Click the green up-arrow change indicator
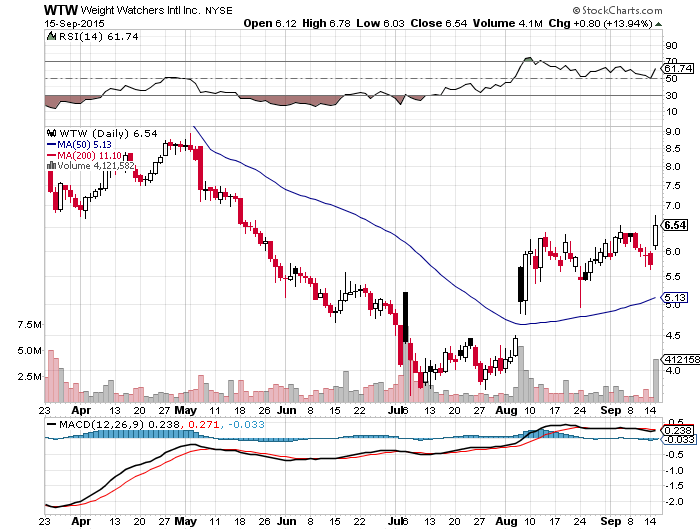 [658, 24]
